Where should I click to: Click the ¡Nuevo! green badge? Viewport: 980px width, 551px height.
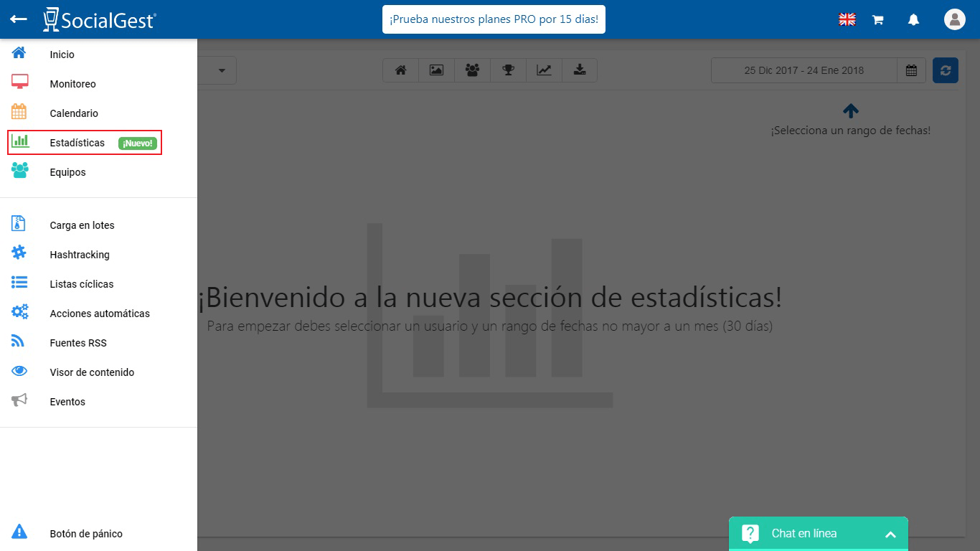pyautogui.click(x=137, y=143)
